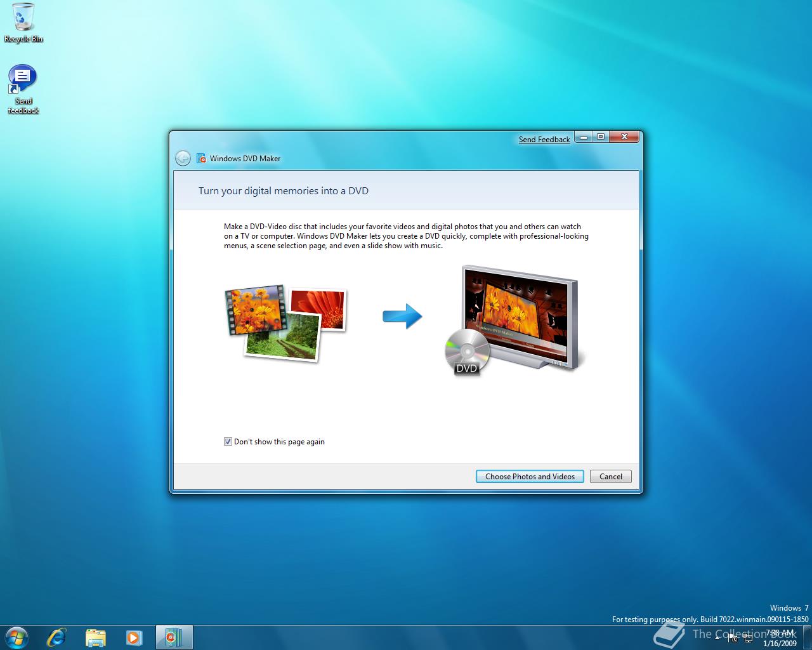Maximize the Windows DVD Maker window
Viewport: 812px width, 650px height.
(600, 137)
